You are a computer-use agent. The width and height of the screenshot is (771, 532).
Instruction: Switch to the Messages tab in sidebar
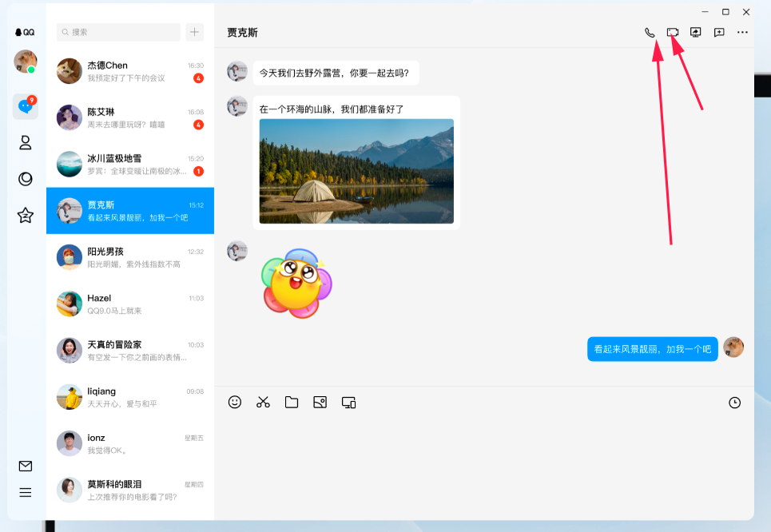pos(25,105)
